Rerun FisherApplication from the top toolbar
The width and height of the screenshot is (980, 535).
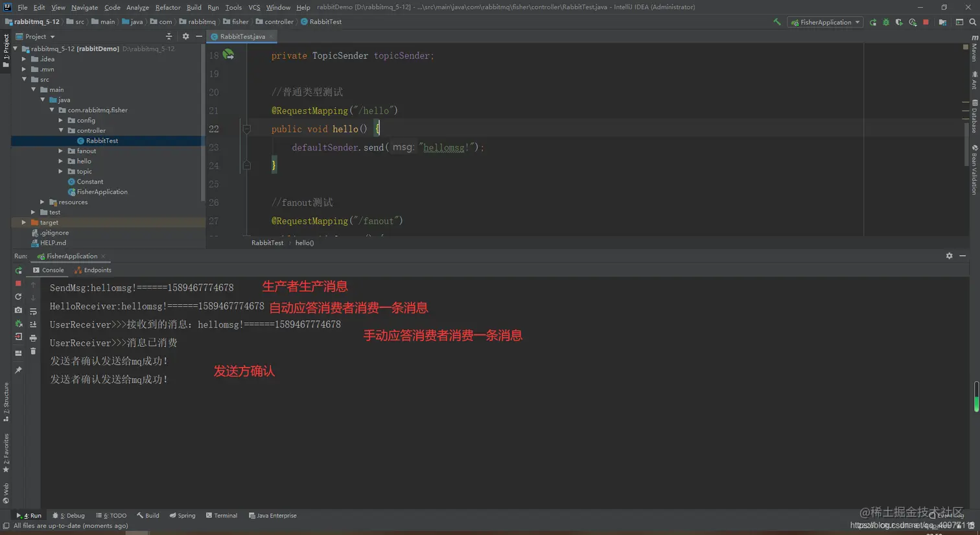tap(873, 22)
